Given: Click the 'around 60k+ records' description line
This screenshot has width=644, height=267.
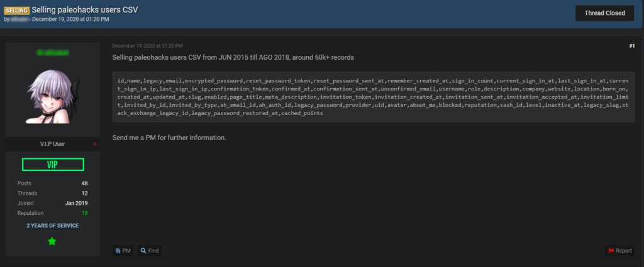Looking at the screenshot, I should pyautogui.click(x=233, y=57).
